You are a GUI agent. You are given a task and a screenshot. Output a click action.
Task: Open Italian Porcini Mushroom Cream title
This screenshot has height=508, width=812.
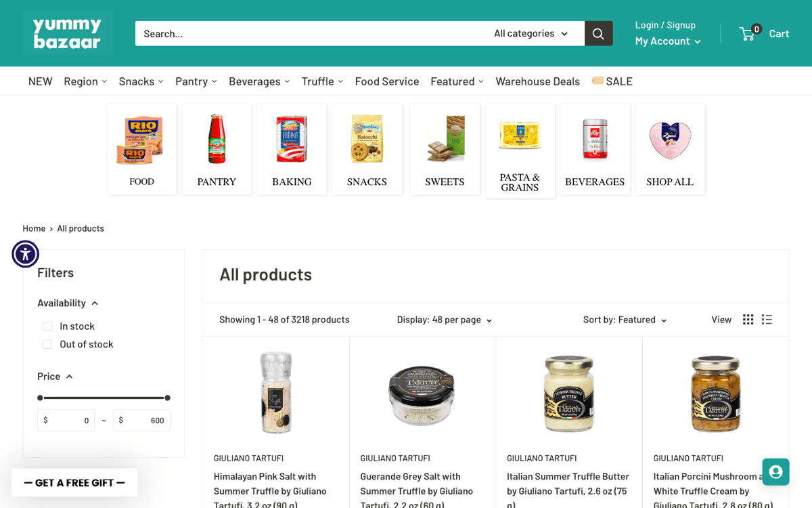click(x=709, y=490)
